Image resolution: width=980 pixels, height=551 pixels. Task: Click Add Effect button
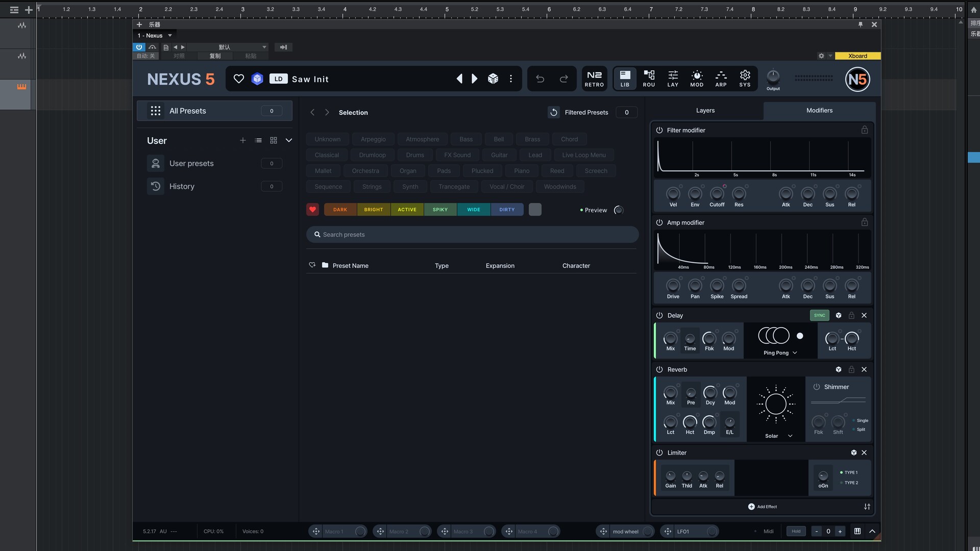coord(763,507)
